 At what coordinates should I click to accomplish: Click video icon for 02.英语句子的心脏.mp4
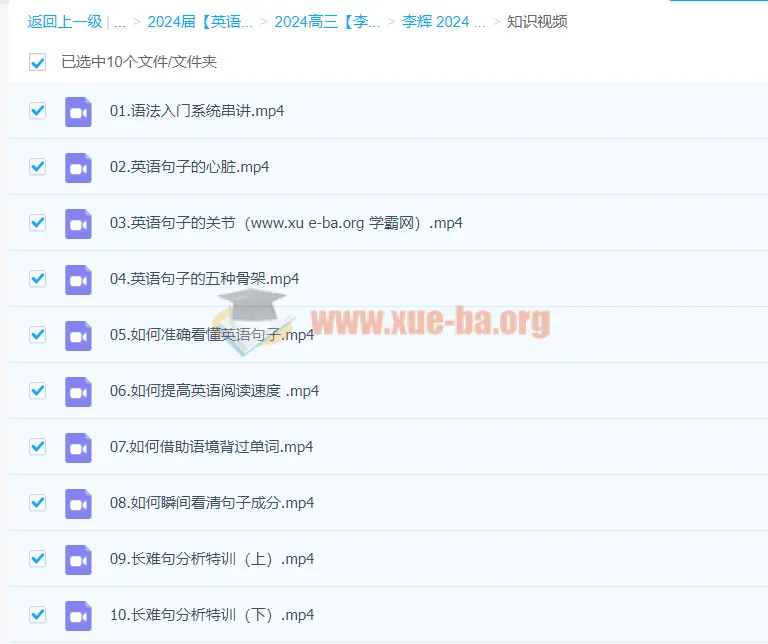point(78,167)
